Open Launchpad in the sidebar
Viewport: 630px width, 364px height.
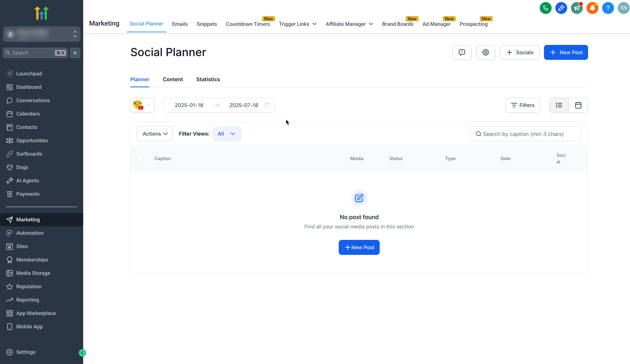coord(42,74)
